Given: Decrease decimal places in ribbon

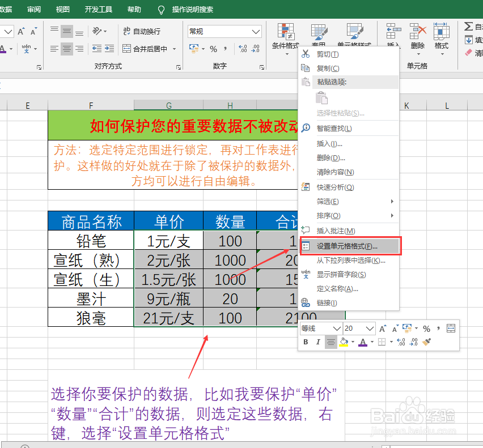Looking at the screenshot, I should [x=256, y=49].
